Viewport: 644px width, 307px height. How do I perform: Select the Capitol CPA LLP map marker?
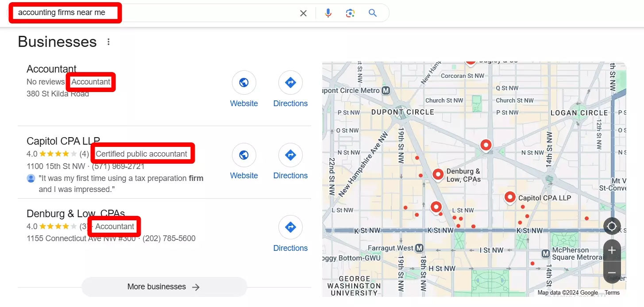[x=510, y=197]
